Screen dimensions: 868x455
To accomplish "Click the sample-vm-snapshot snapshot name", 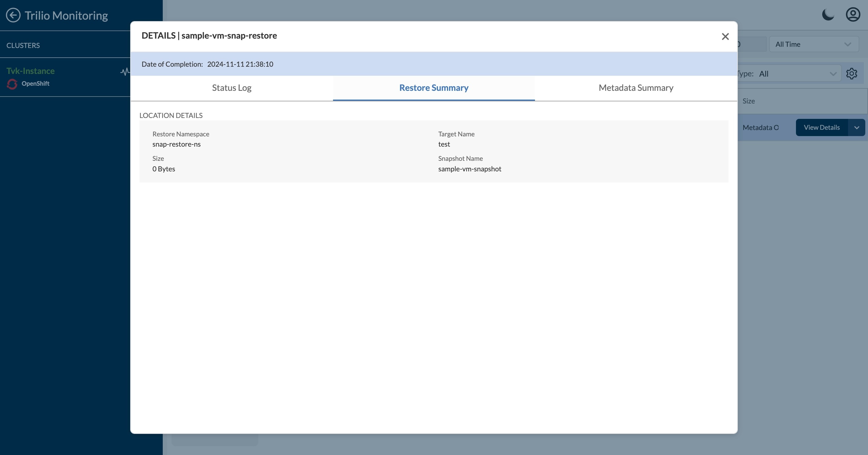I will coord(469,169).
